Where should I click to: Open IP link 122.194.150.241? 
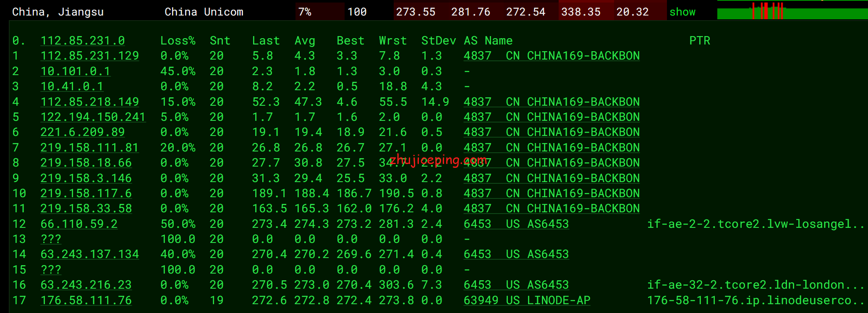pos(93,117)
